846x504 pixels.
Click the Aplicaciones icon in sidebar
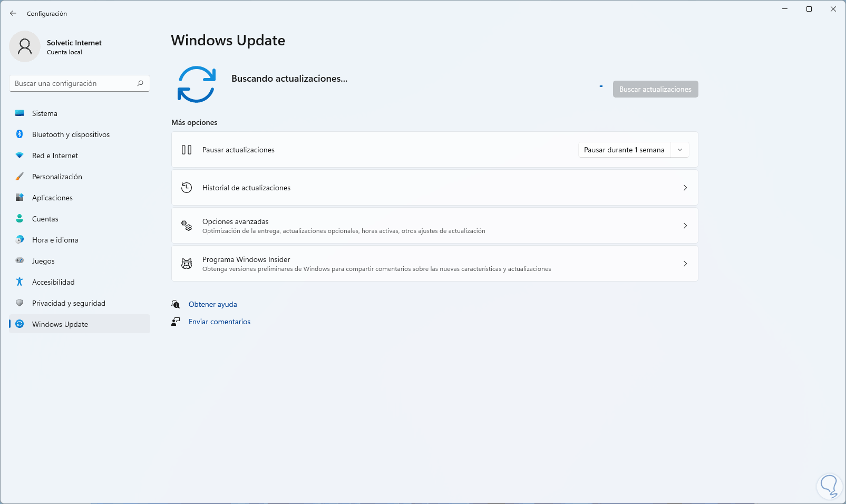(20, 198)
